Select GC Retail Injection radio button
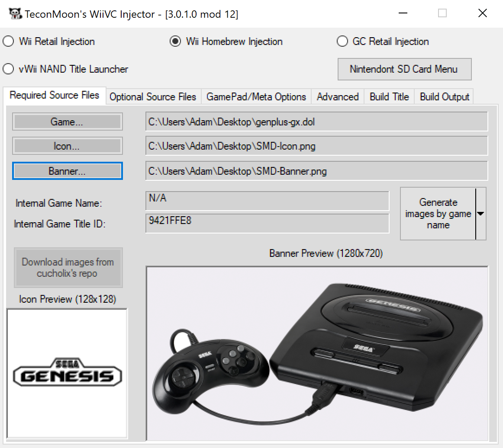The height and width of the screenshot is (448, 503). [x=383, y=42]
